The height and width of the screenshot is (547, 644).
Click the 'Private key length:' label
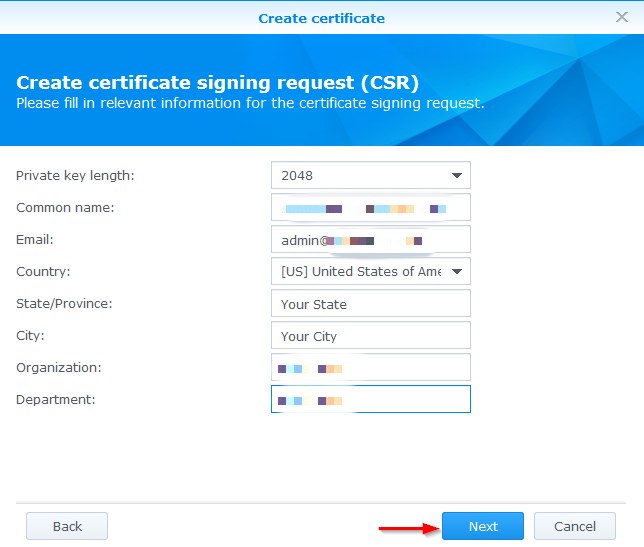[x=75, y=176]
